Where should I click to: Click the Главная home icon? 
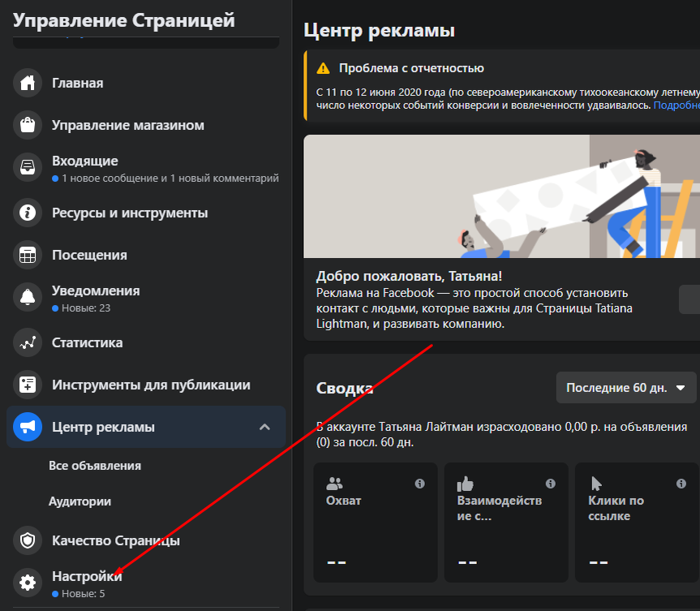pos(28,83)
